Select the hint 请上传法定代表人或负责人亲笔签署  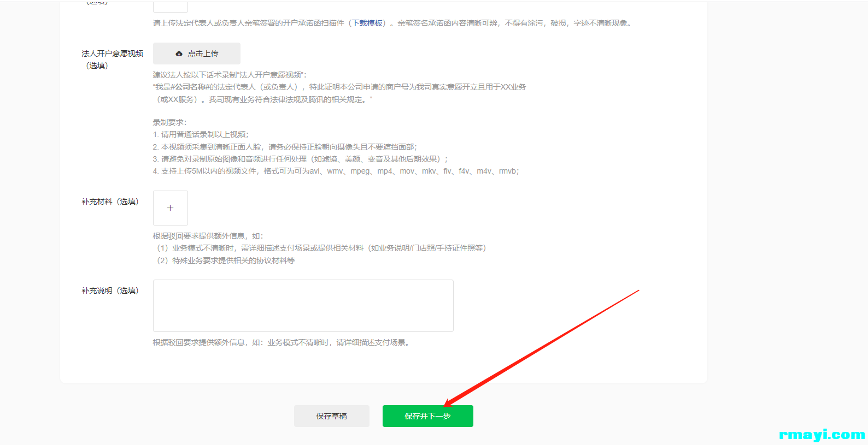click(x=392, y=23)
